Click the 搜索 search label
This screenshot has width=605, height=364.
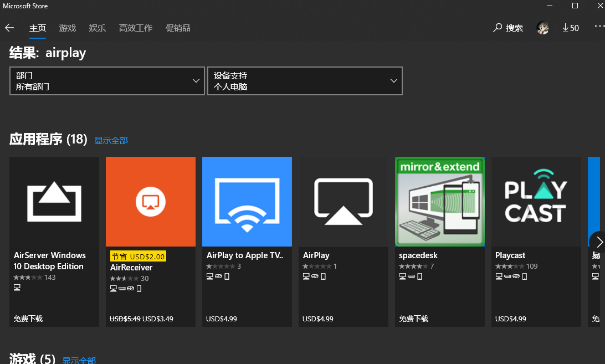click(x=514, y=28)
